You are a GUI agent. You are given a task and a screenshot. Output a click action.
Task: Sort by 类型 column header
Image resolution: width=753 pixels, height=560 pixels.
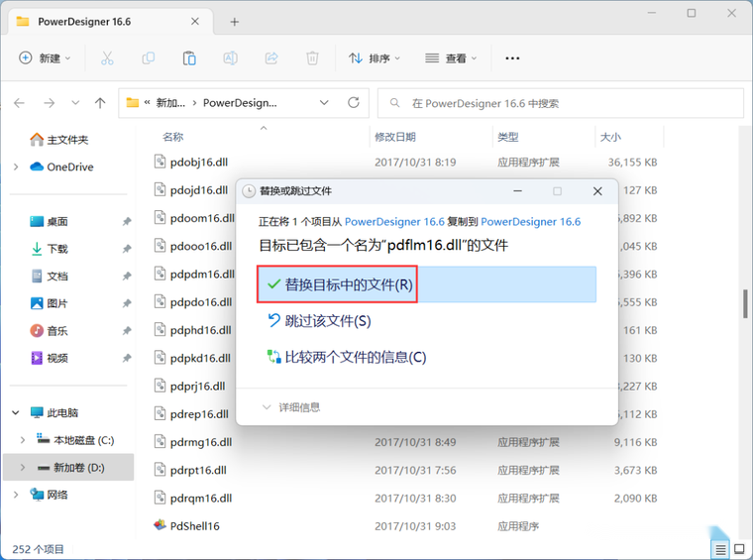[x=508, y=137]
